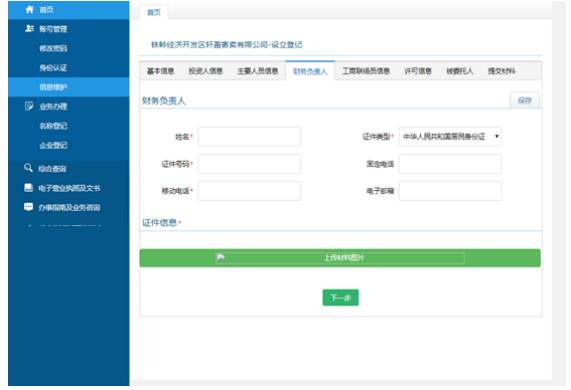Open the 许可信息 tab
Image resolution: width=571 pixels, height=390 pixels.
(418, 71)
